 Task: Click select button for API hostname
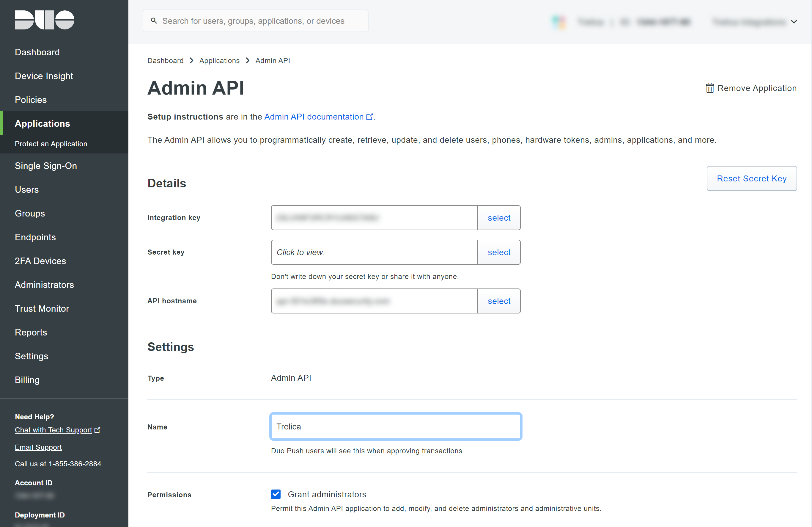pos(499,301)
